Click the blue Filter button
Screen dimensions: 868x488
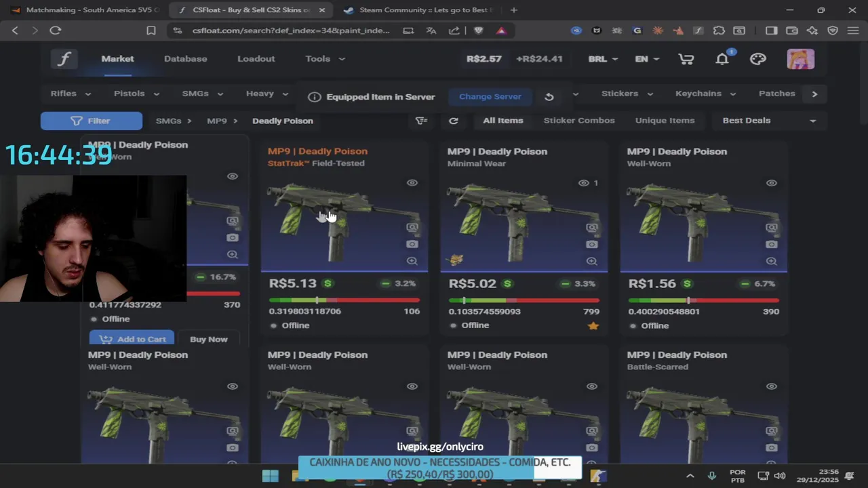92,121
